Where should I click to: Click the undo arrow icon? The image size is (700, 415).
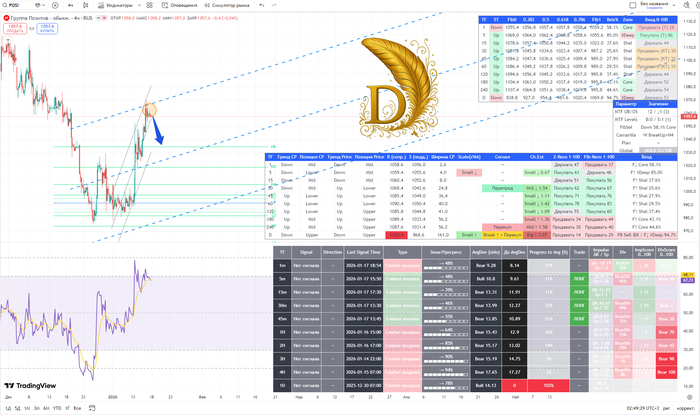click(262, 5)
